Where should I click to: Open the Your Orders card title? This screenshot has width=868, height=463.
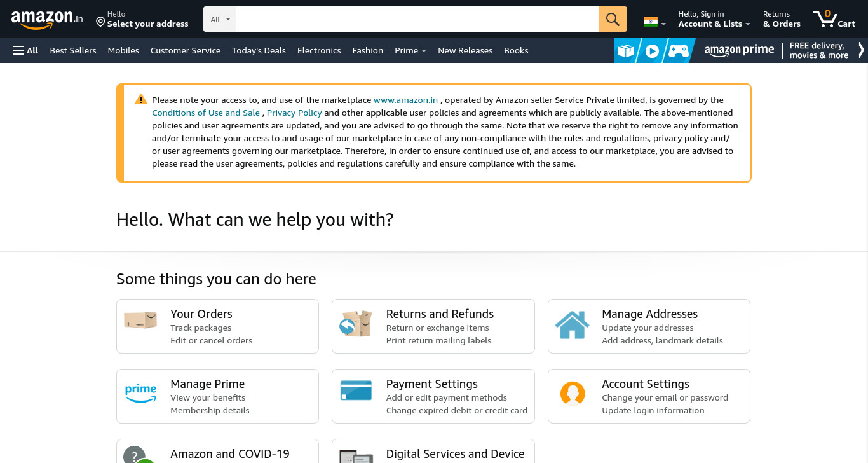pos(201,314)
